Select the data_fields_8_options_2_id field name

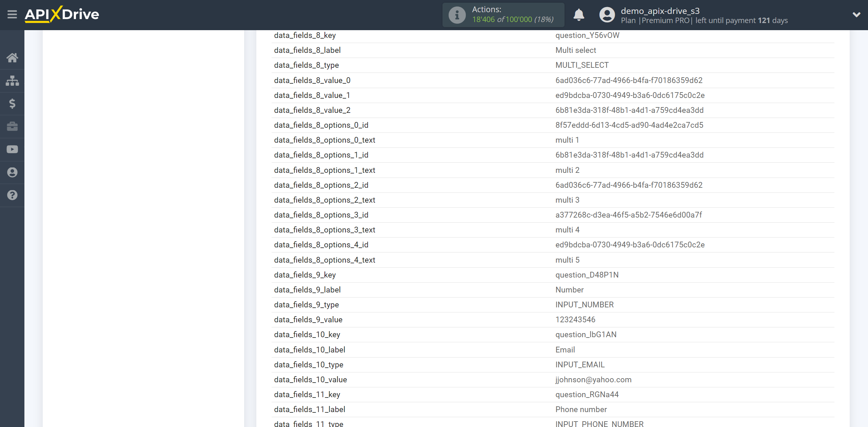point(321,185)
